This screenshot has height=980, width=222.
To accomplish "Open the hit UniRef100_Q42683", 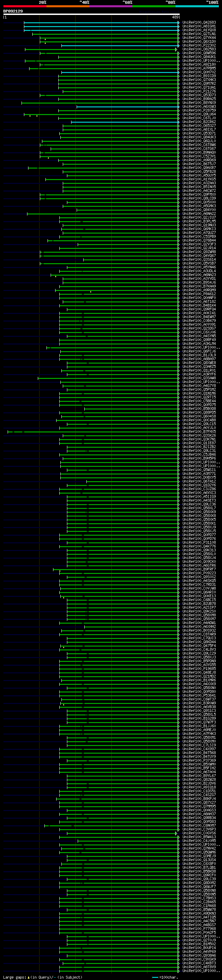I will [x=199, y=23].
